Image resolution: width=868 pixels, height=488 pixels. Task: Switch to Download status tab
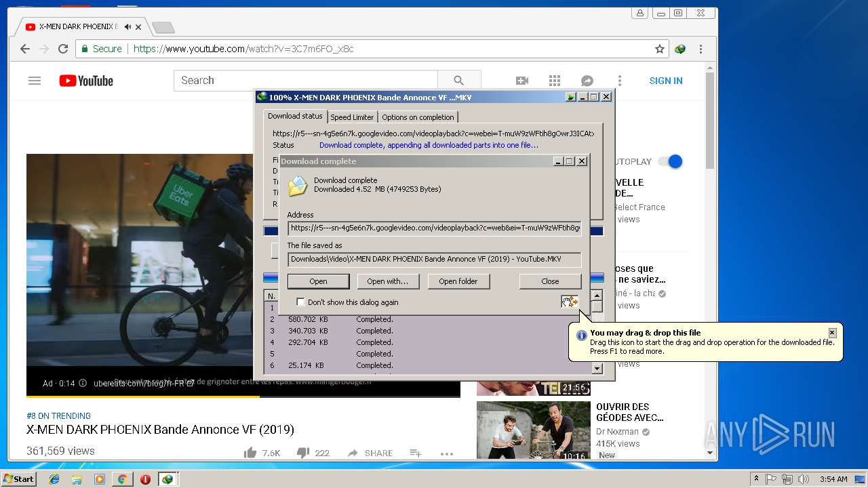(x=295, y=116)
